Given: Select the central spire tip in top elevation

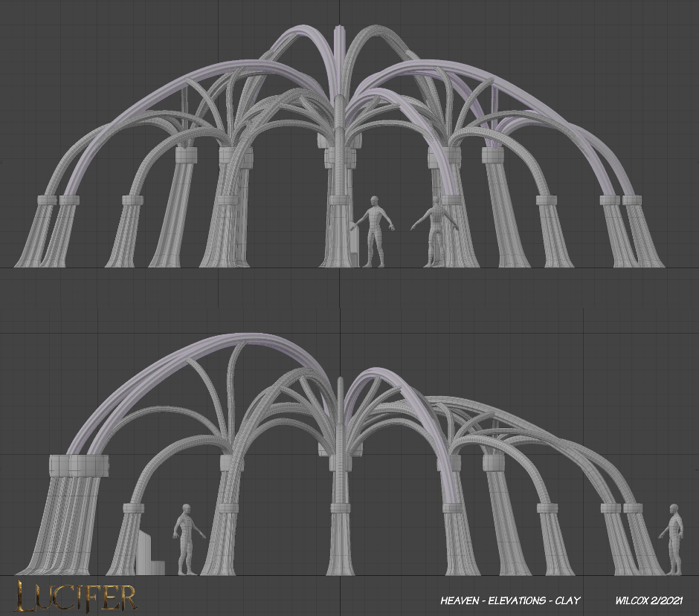Looking at the screenshot, I should click(x=340, y=33).
